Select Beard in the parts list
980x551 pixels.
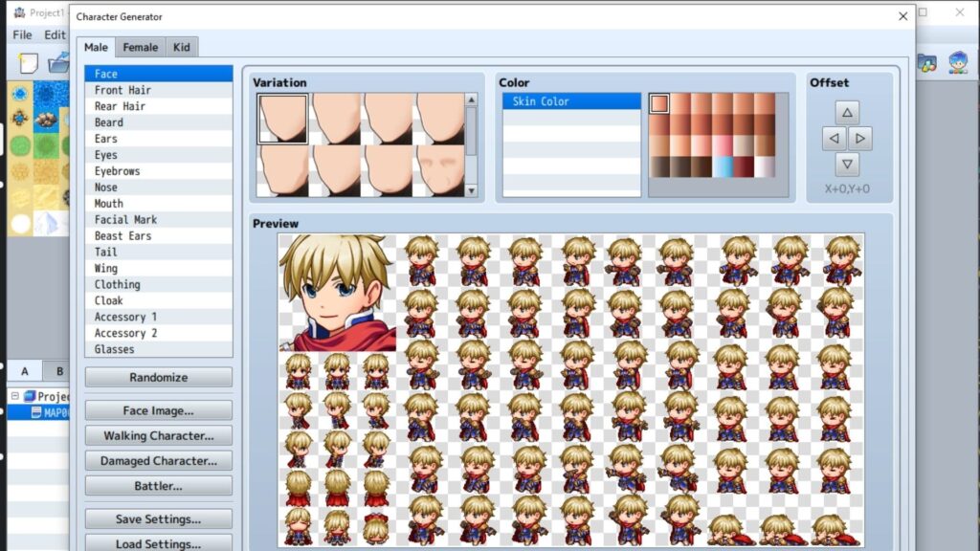[x=159, y=122]
